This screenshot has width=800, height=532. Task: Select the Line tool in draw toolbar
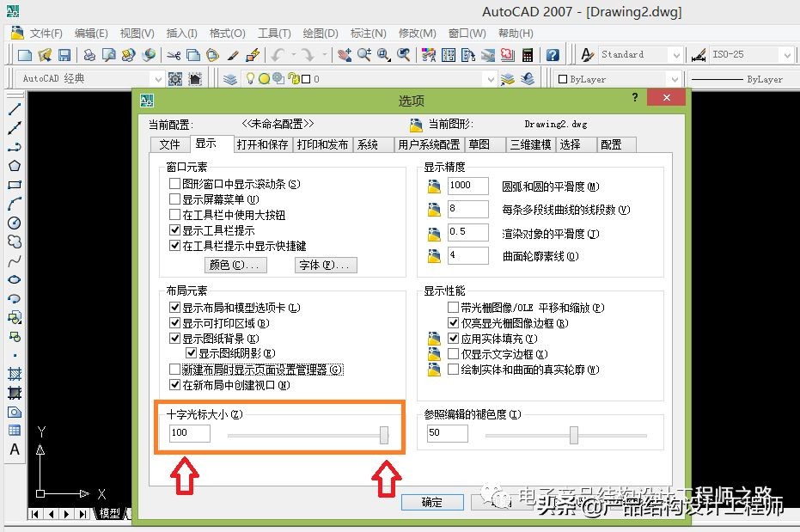(x=15, y=108)
